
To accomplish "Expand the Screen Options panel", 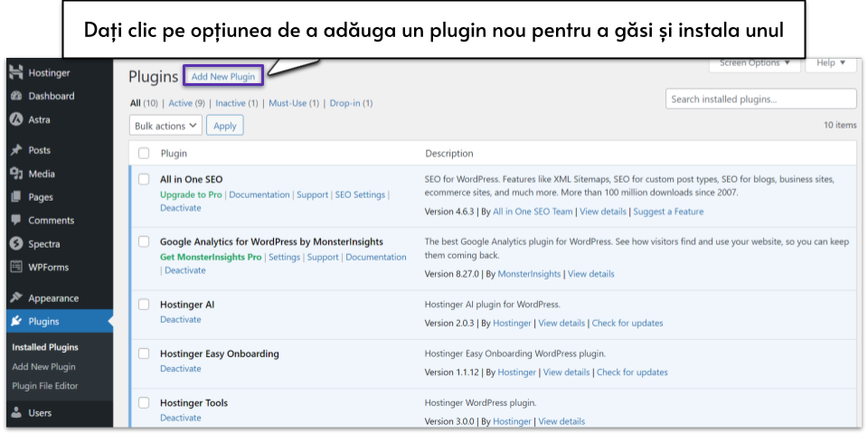I will [x=755, y=63].
